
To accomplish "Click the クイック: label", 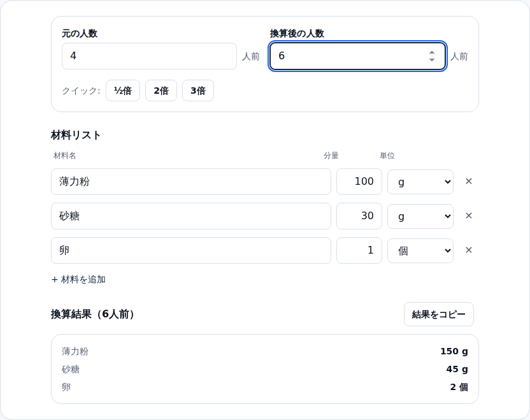I will tap(81, 91).
